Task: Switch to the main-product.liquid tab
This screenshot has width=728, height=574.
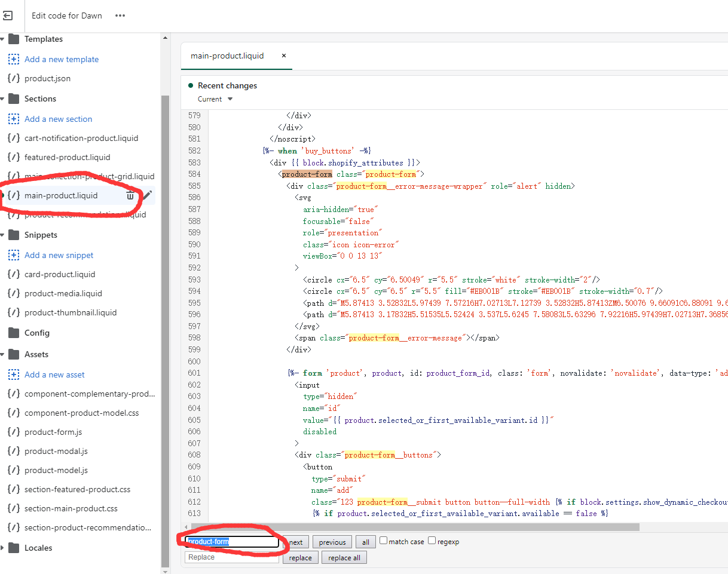Action: (x=227, y=56)
